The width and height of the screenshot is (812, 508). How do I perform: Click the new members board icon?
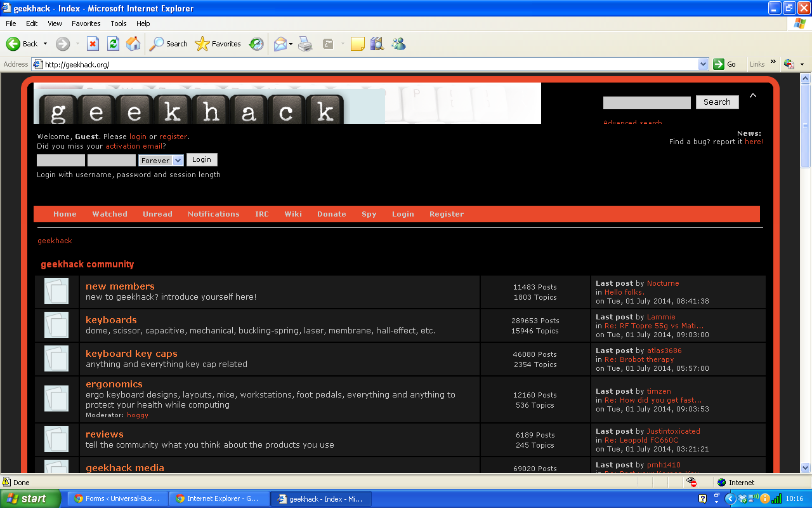point(56,291)
